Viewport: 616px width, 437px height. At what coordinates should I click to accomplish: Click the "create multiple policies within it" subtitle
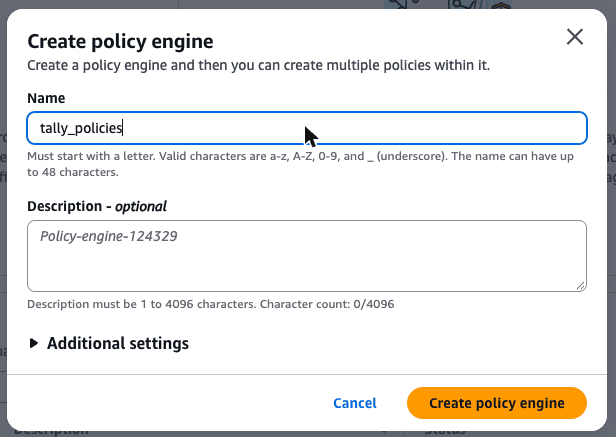[387, 65]
